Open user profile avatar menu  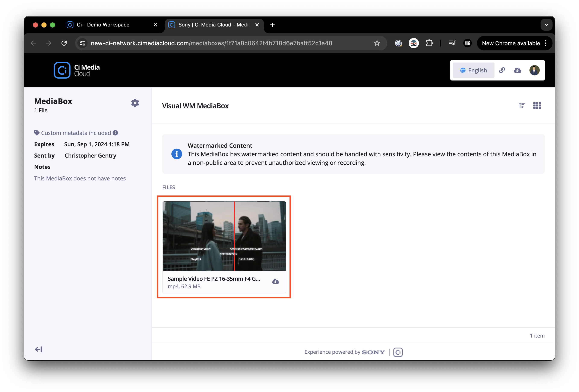click(534, 70)
